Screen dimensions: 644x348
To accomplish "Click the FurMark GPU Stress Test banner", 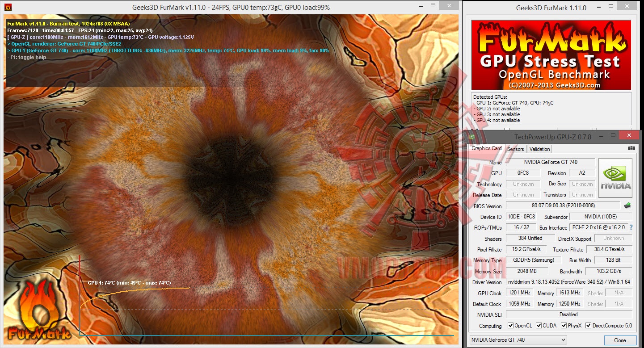I will 551,55.
